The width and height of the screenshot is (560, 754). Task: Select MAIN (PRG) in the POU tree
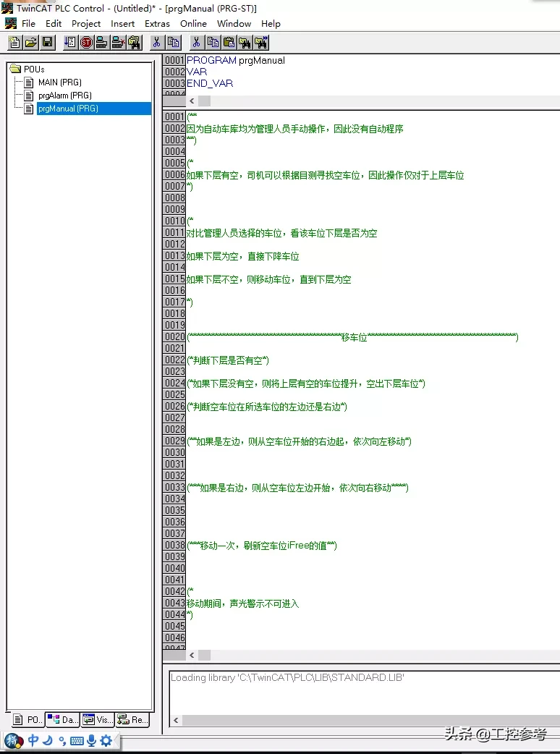(59, 82)
